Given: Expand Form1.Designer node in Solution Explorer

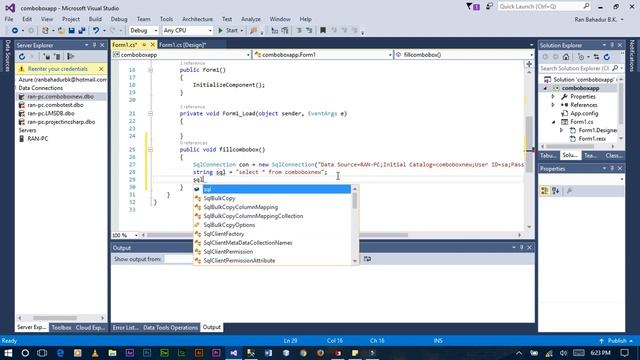Looking at the screenshot, I should [561, 130].
